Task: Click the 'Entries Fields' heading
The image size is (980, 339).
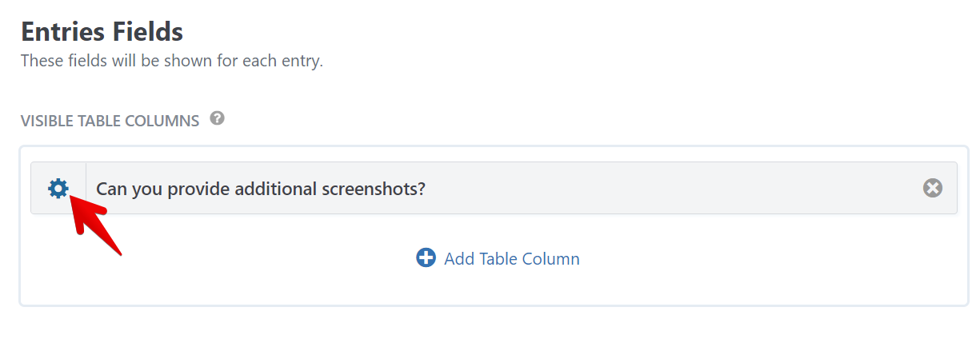Action: pos(102,32)
